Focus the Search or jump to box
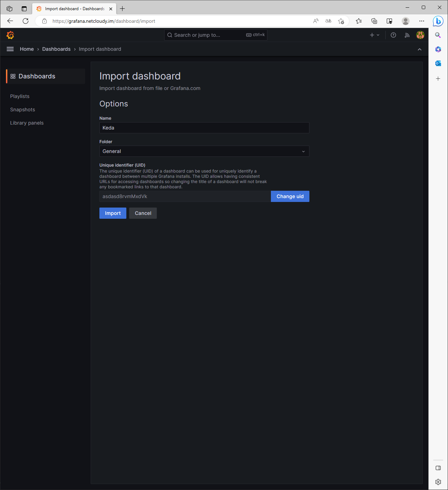This screenshot has height=490, width=448. 216,35
